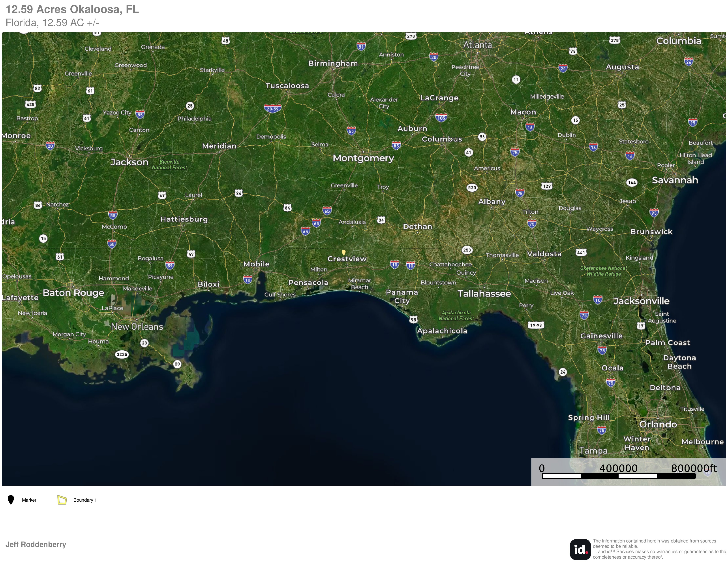Click the yellow marker pin above Crestview
The width and height of the screenshot is (728, 563).
pos(344,253)
